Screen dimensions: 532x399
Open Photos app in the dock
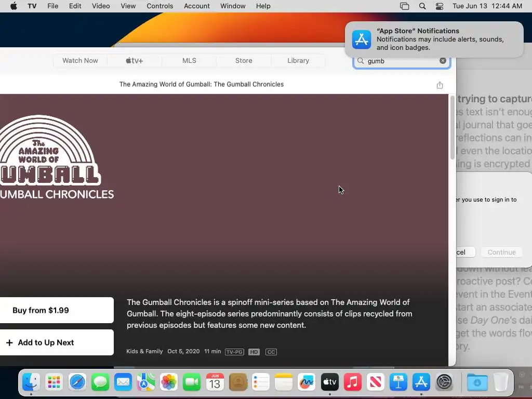(169, 382)
